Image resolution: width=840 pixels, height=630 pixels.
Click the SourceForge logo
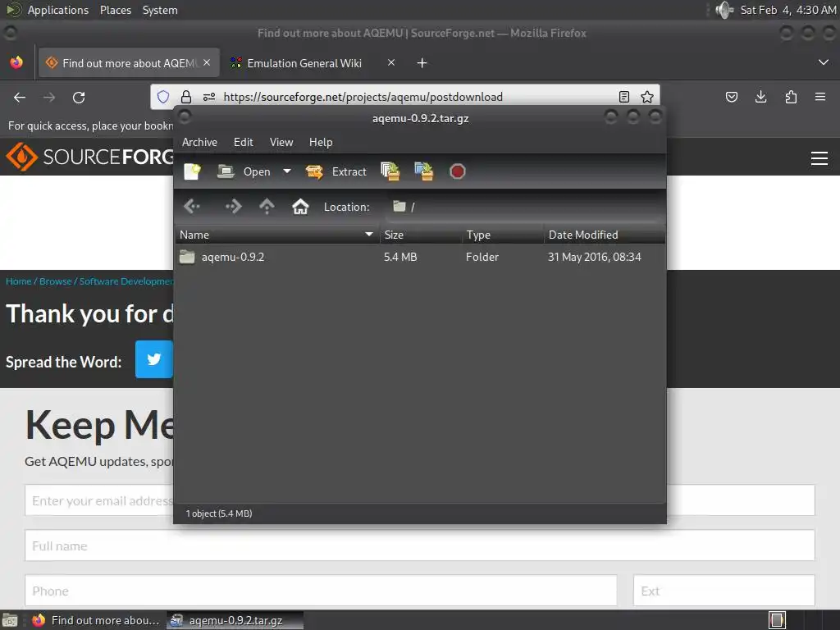coord(89,157)
